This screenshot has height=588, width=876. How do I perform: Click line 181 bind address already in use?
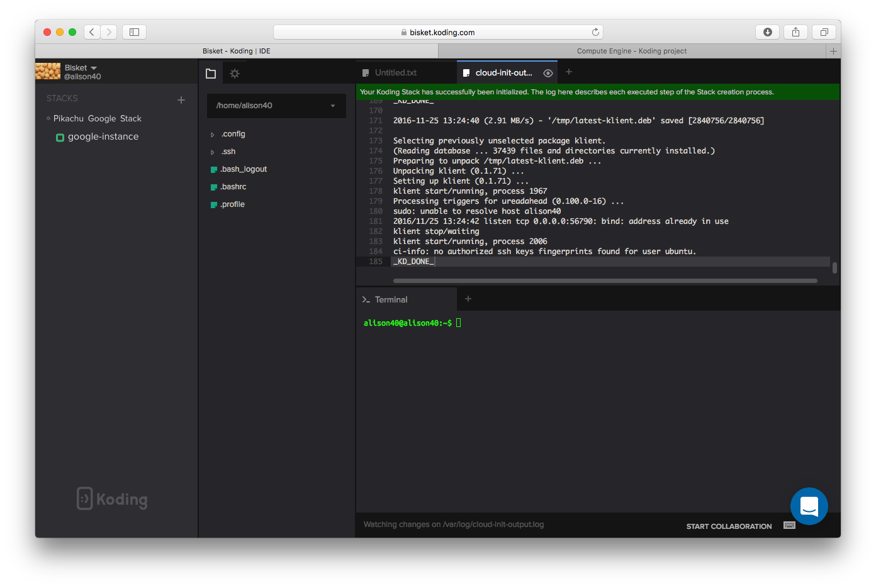561,221
